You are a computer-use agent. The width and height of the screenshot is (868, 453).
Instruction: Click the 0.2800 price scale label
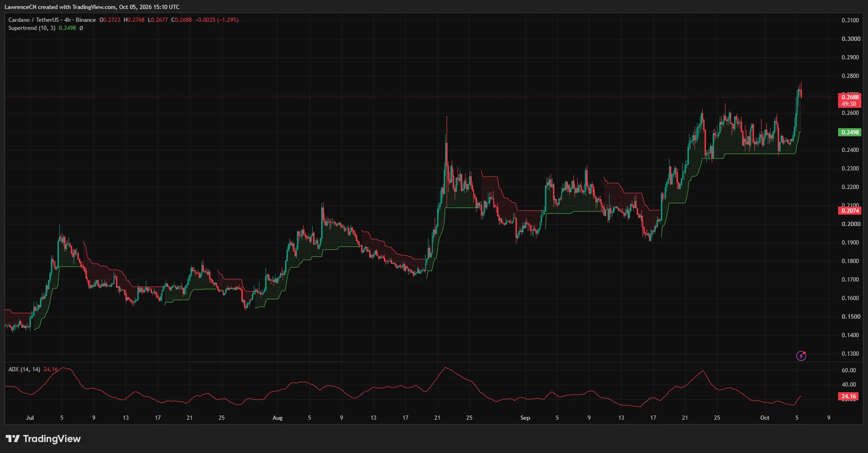coord(850,76)
